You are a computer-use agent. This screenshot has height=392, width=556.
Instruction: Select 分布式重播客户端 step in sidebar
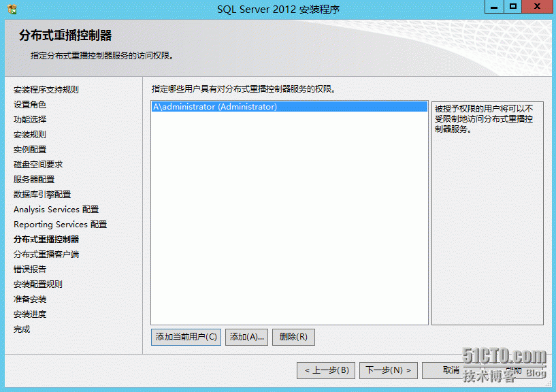[46, 255]
